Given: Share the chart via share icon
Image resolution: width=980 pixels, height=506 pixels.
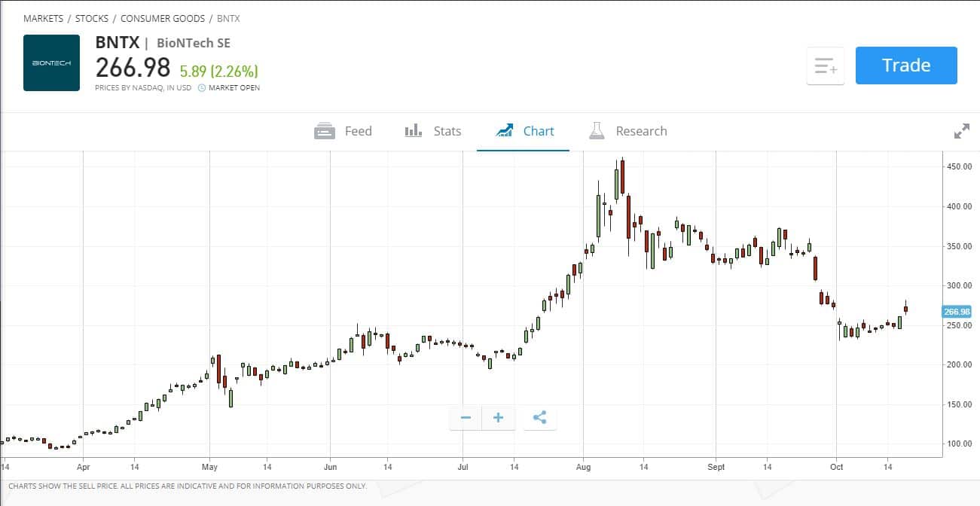Looking at the screenshot, I should (x=539, y=418).
